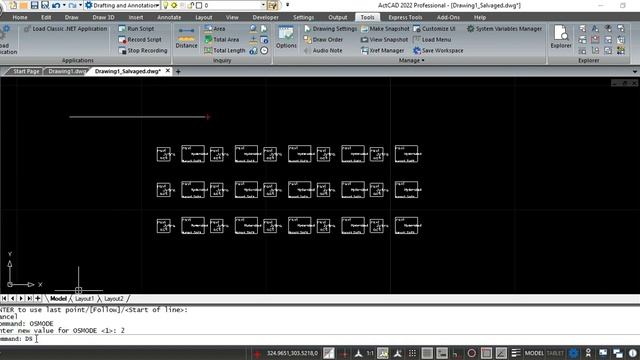Click View Snapshot
Viewport: 640px width, 360px height.
click(384, 40)
